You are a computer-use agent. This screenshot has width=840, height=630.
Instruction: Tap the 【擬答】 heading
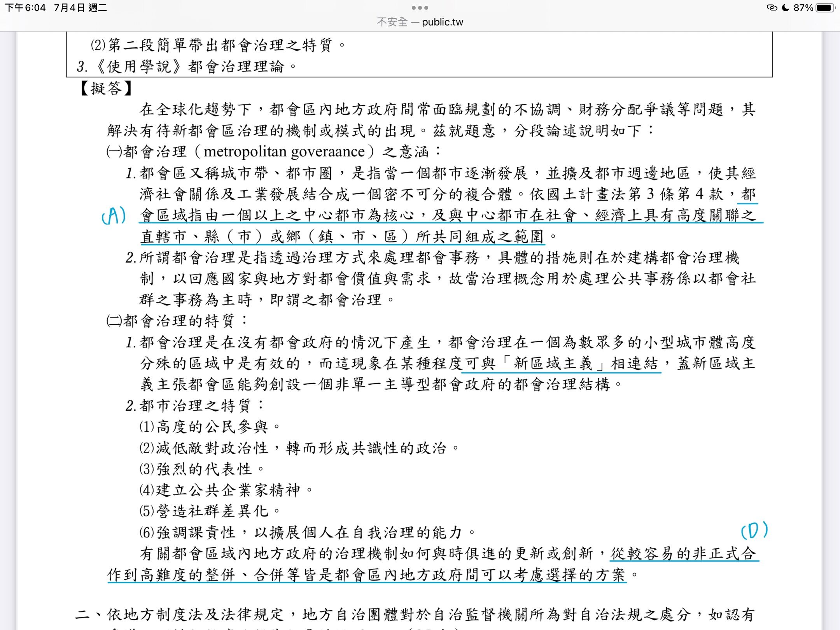coord(106,88)
